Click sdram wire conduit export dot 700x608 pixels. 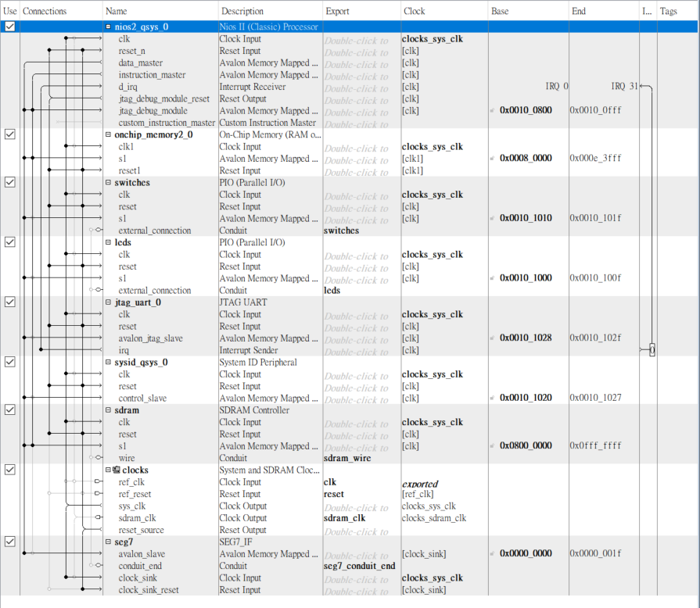(x=99, y=457)
